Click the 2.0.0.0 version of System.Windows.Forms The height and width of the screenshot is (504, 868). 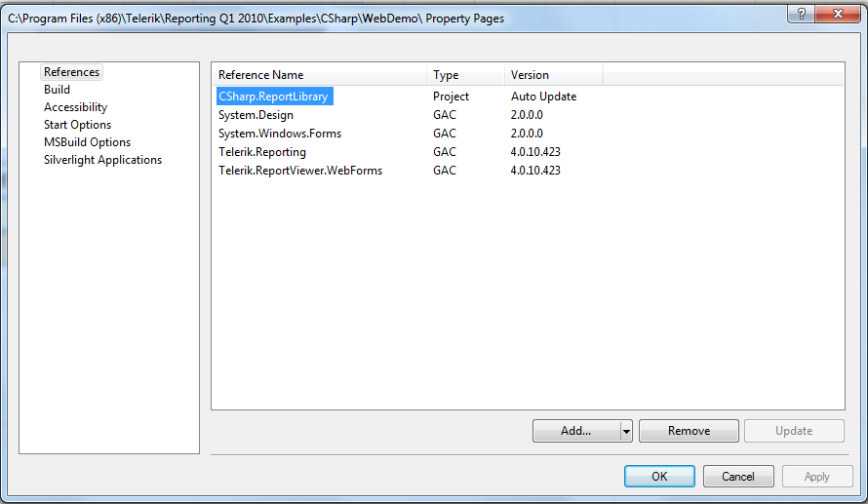click(527, 134)
